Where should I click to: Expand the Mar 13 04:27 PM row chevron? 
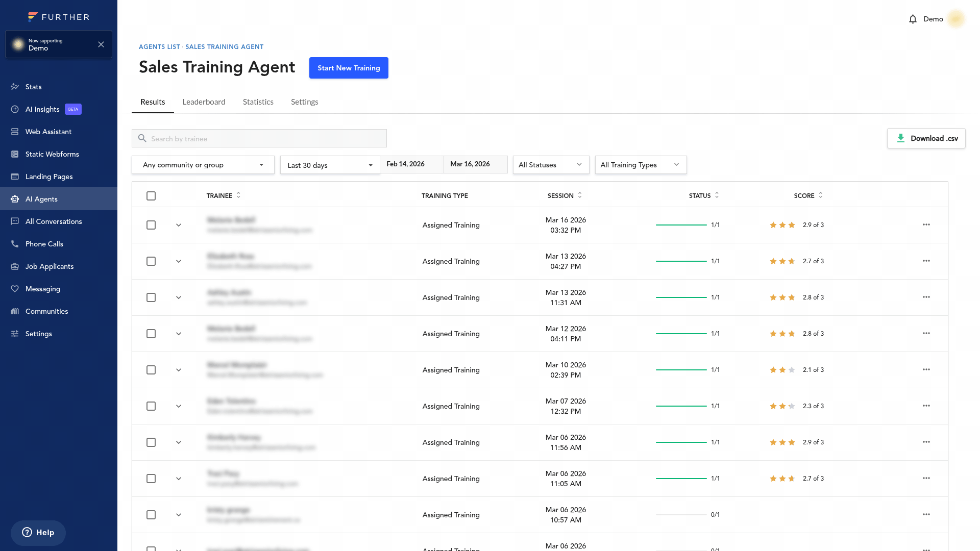[x=179, y=261]
